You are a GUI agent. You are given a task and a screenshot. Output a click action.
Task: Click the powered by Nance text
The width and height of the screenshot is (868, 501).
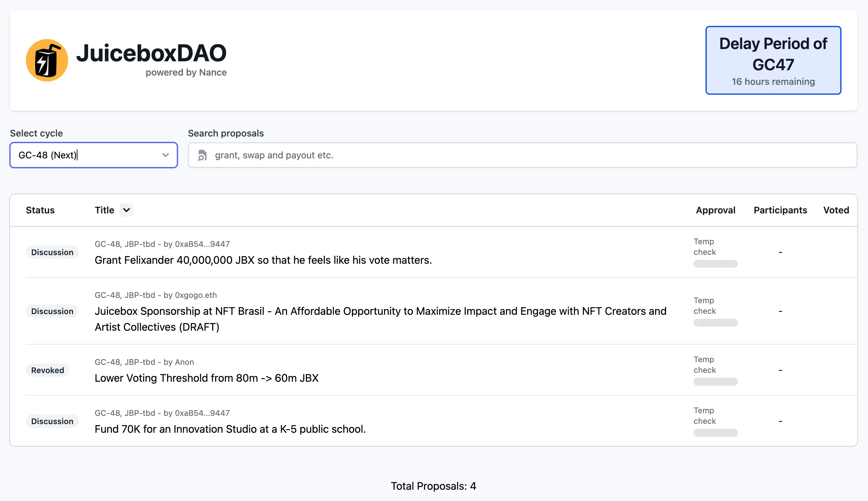click(186, 72)
